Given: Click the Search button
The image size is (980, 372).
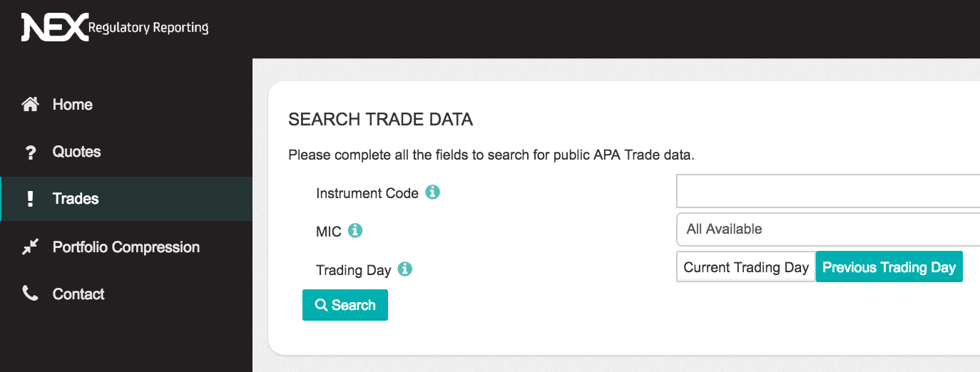Looking at the screenshot, I should click(x=345, y=305).
